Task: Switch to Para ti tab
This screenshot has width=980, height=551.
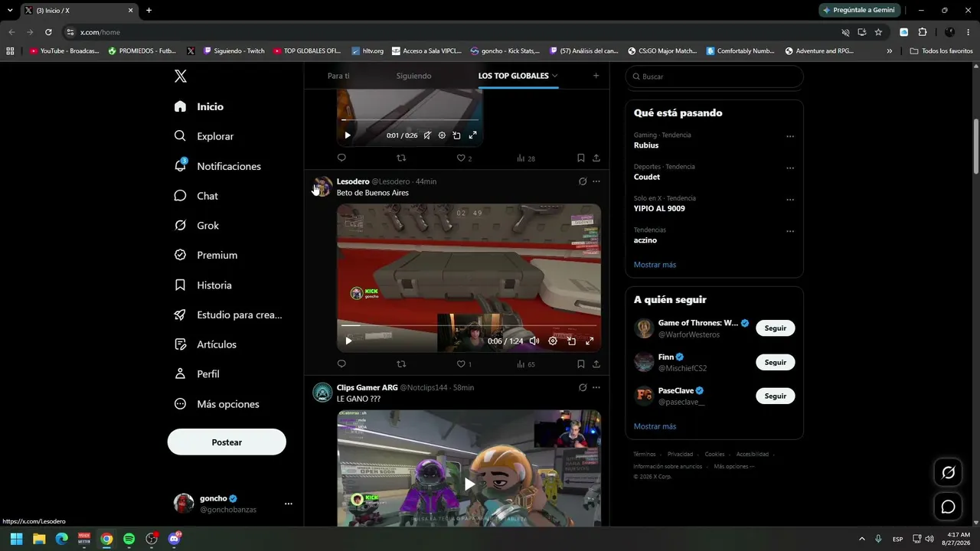Action: pyautogui.click(x=338, y=76)
